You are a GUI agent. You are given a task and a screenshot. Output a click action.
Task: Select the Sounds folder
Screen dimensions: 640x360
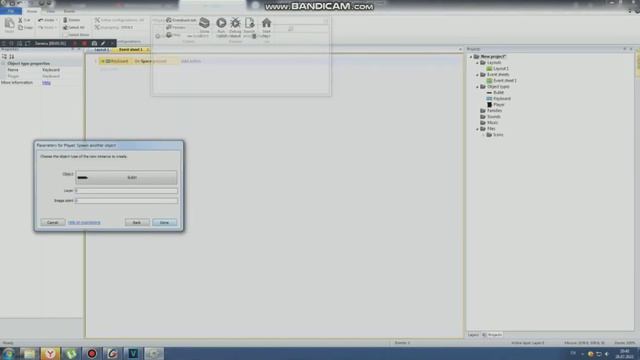click(x=493, y=117)
